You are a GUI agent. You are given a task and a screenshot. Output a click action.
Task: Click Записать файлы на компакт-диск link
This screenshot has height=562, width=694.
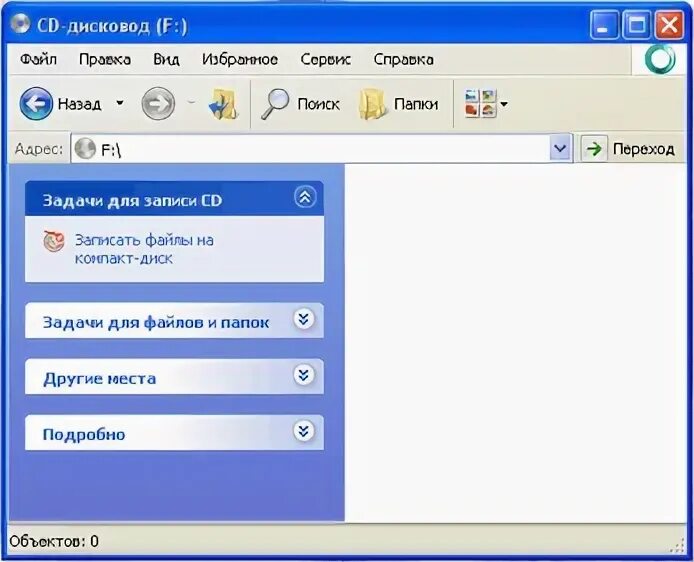(144, 249)
